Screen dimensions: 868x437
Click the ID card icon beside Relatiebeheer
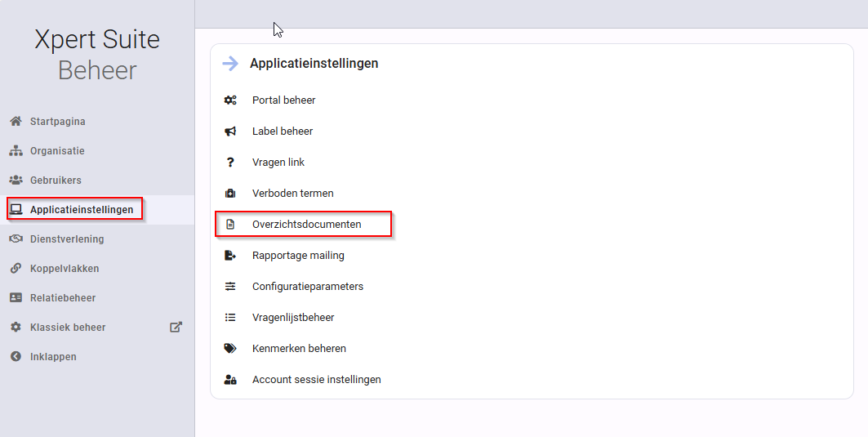(16, 297)
